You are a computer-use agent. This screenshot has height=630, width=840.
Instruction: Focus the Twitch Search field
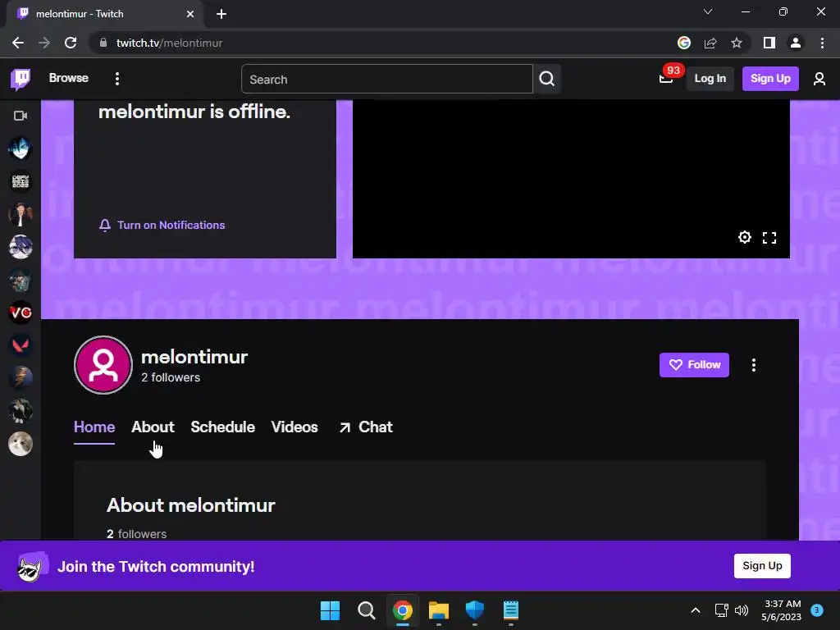click(387, 80)
